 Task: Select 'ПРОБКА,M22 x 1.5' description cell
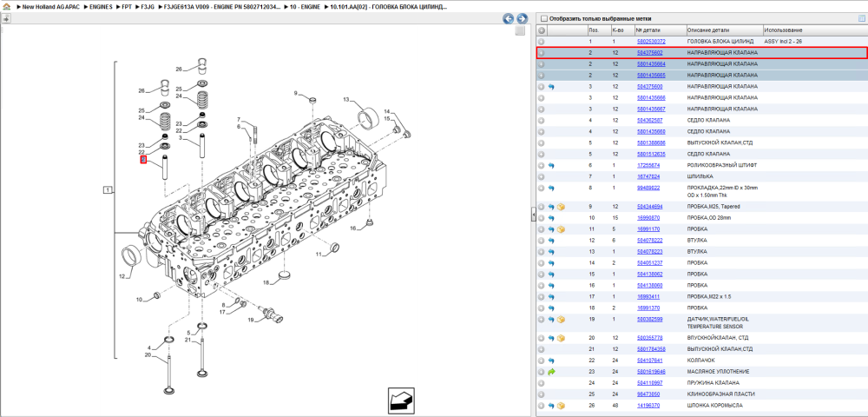click(x=709, y=297)
